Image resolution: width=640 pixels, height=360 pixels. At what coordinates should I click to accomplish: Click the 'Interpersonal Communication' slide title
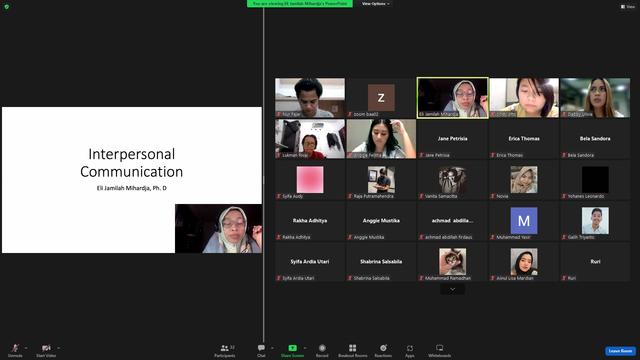pos(131,163)
